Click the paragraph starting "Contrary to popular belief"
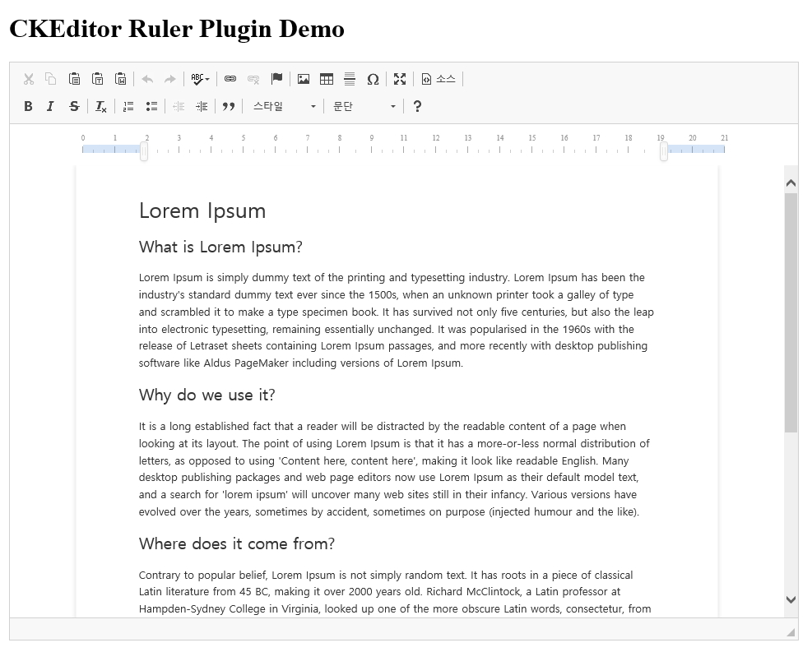Image resolution: width=812 pixels, height=652 pixels. click(395, 592)
